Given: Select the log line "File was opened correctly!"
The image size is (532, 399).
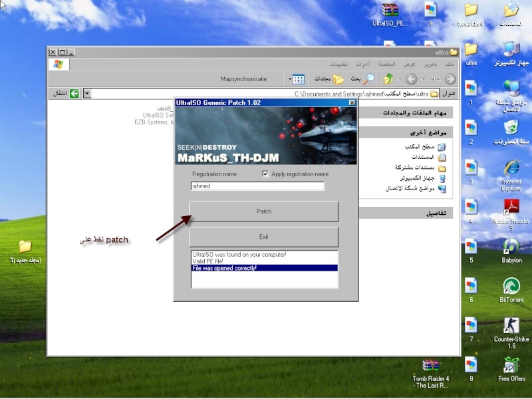Looking at the screenshot, I should (264, 268).
